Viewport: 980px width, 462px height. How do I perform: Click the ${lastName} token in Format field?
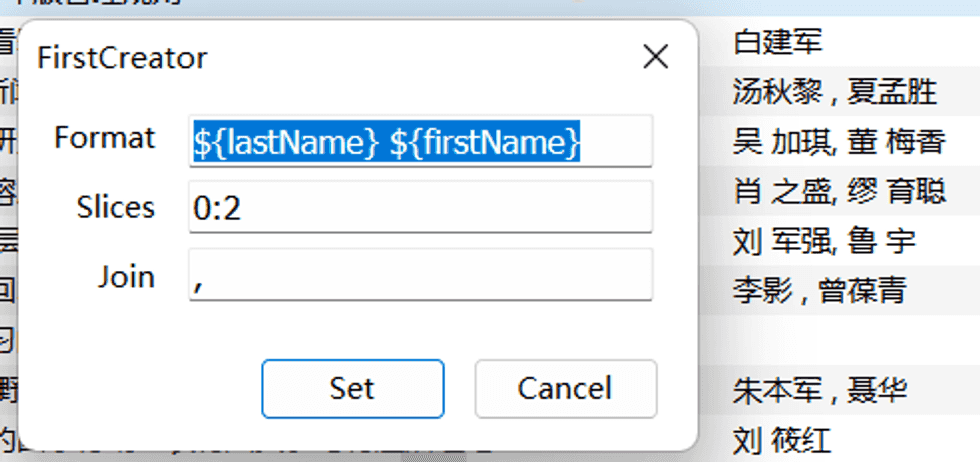tap(286, 142)
